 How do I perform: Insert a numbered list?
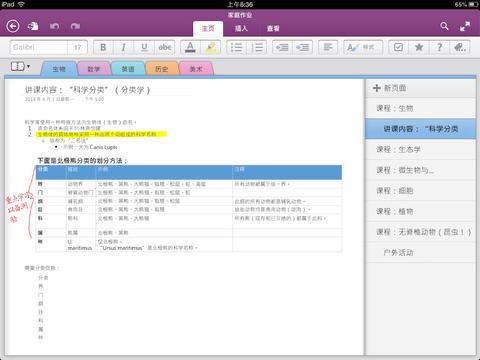point(257,47)
